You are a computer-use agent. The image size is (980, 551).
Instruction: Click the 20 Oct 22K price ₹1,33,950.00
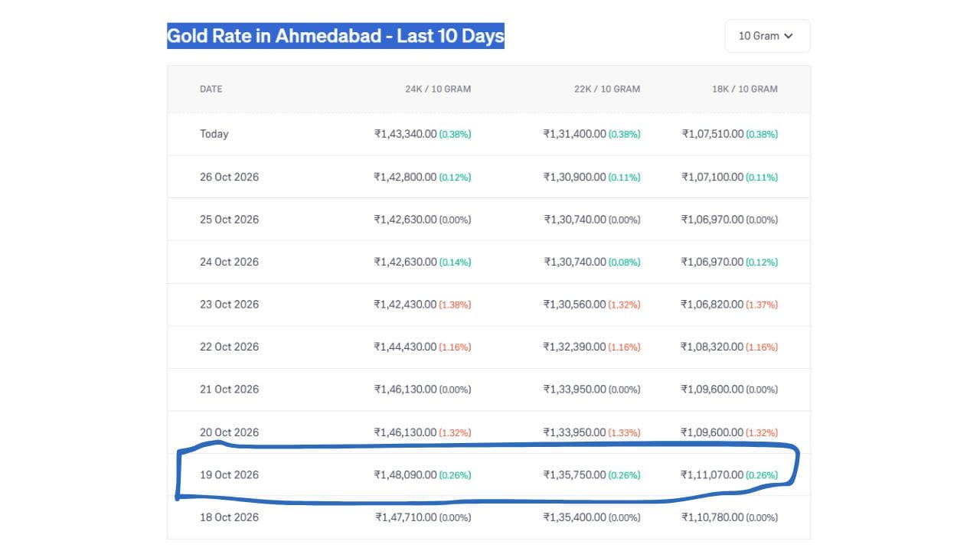(574, 432)
